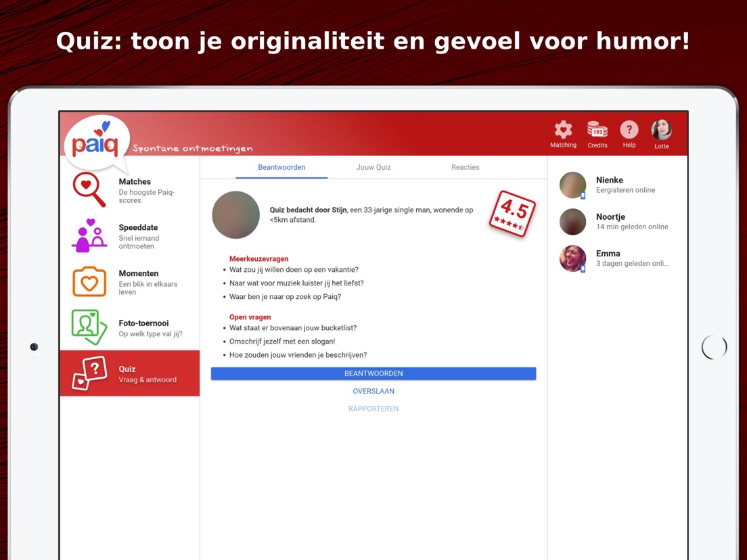Click the OVERSLAAN link
This screenshot has width=747, height=560.
[x=373, y=391]
